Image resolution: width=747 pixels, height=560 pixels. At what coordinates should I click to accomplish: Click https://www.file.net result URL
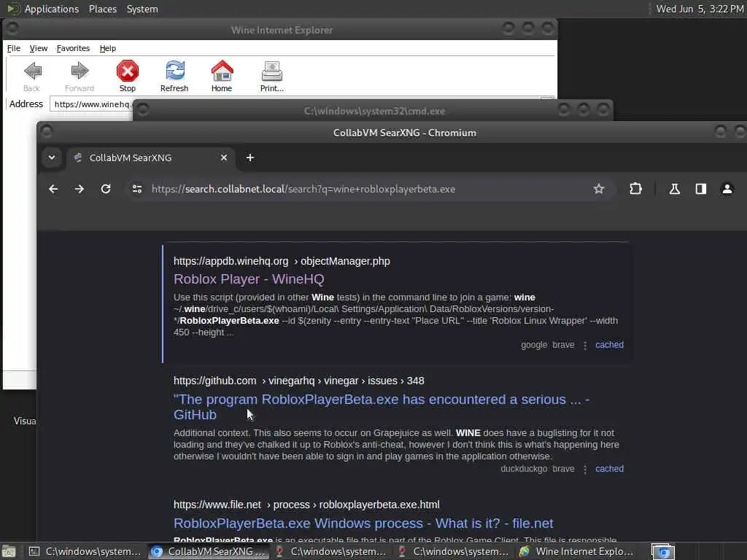pos(306,505)
